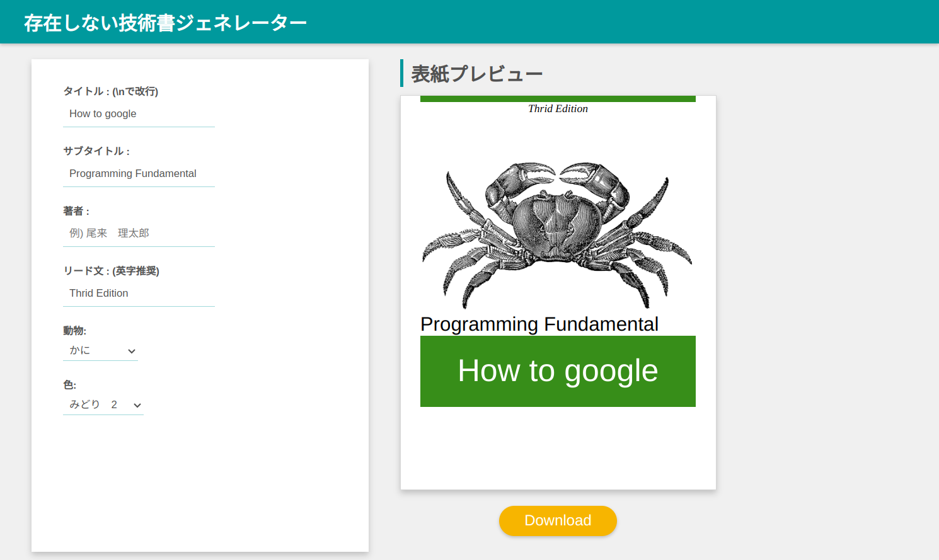Click "Programming Fundamental" subtitle on cover preview
The image size is (939, 560).
[x=539, y=324]
